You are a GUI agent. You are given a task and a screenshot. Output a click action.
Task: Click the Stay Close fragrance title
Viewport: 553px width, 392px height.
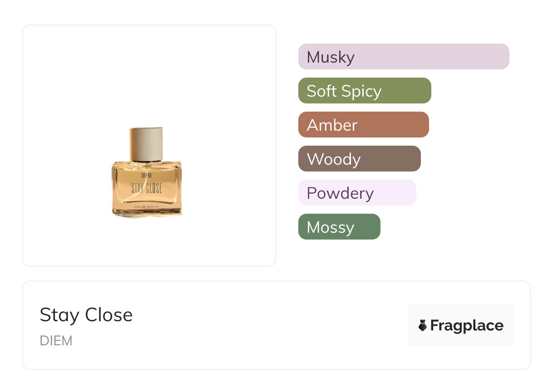(86, 315)
